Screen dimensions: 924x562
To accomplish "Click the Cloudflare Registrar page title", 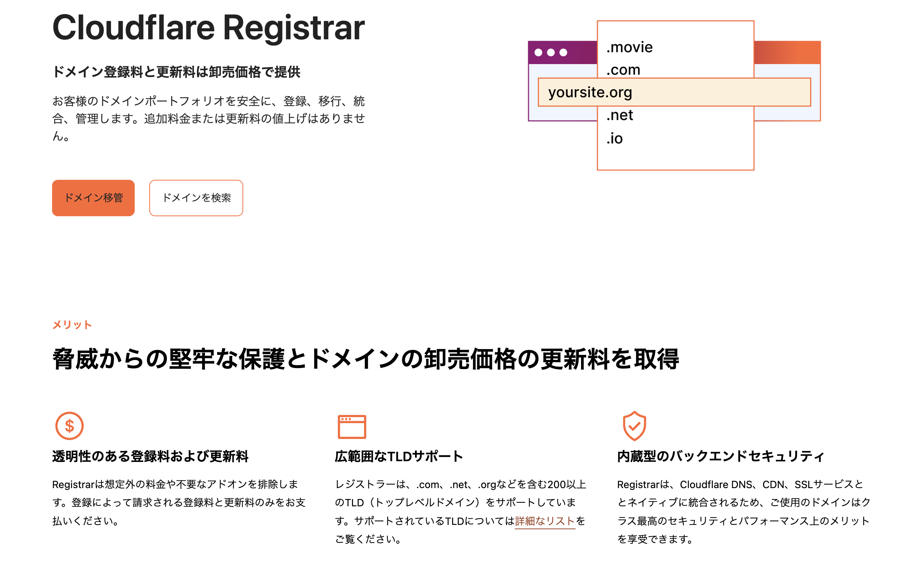I will pyautogui.click(x=209, y=27).
